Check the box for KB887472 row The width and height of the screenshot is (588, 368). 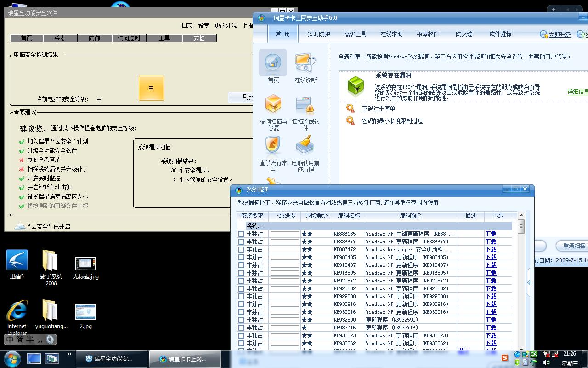pyautogui.click(x=242, y=250)
